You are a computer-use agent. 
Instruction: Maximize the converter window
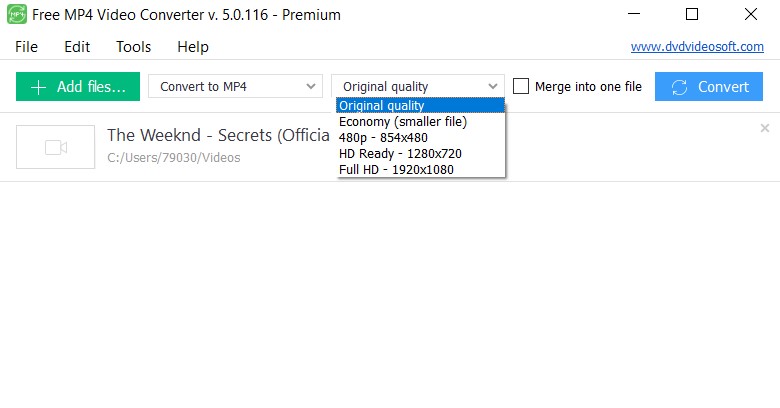tap(692, 14)
